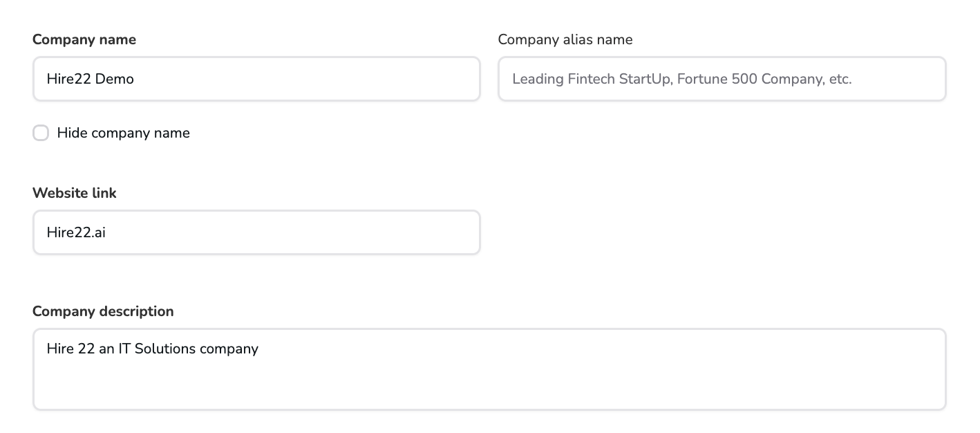Click the 'Company description' field label
Image resolution: width=980 pixels, height=433 pixels.
tap(103, 311)
